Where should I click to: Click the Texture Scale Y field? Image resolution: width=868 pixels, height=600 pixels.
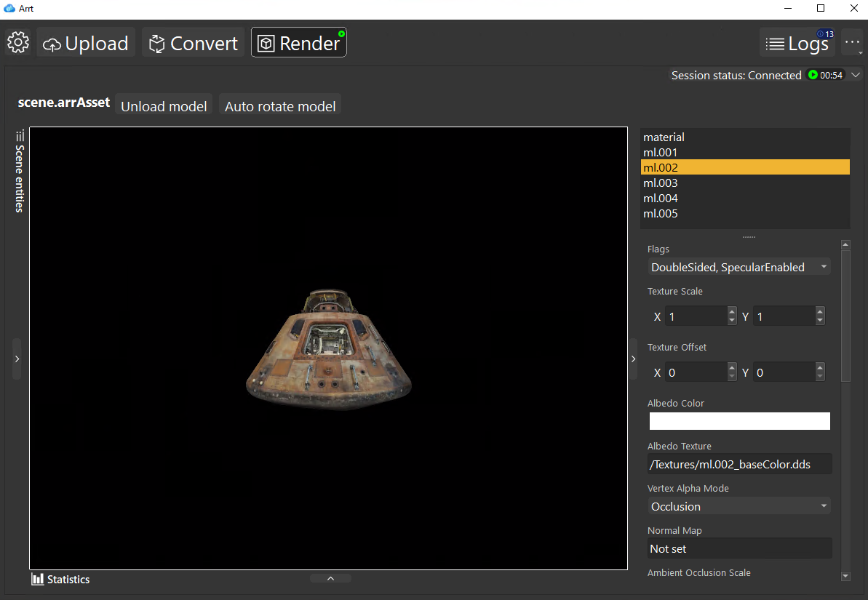(784, 316)
